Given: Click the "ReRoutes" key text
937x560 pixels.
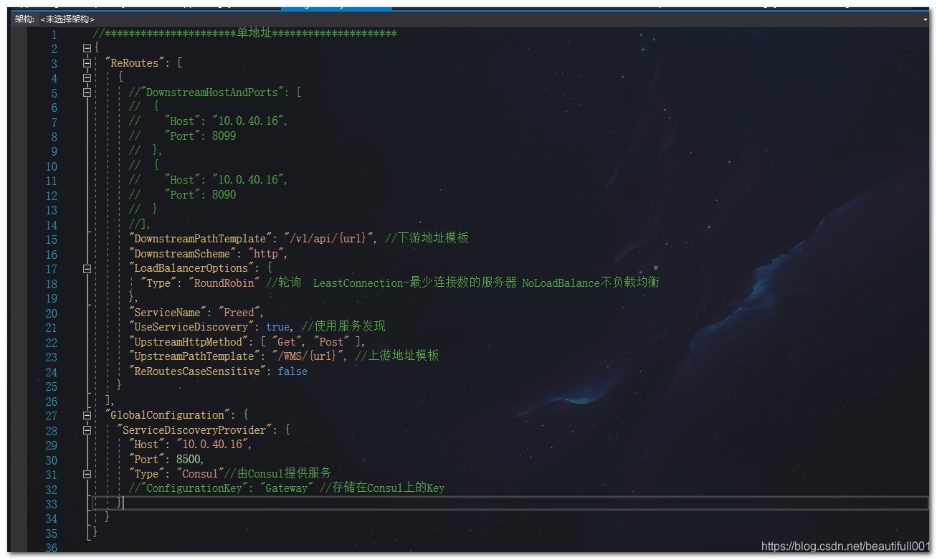Looking at the screenshot, I should (x=134, y=63).
